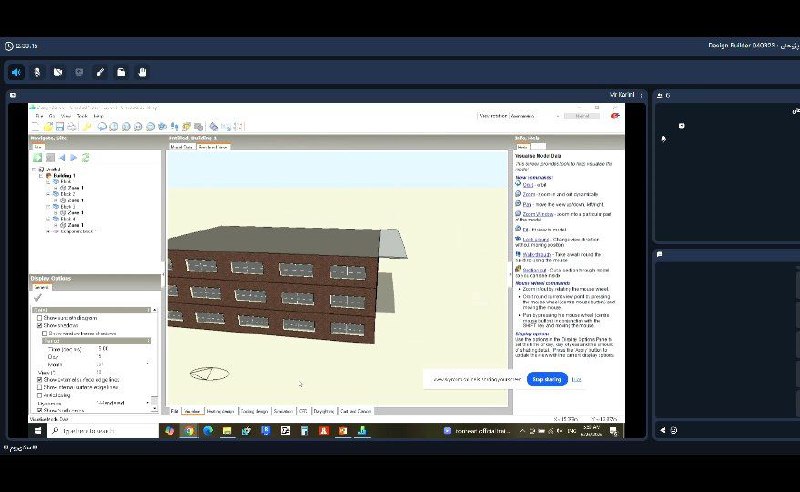Click the raise hand icon
This screenshot has height=492, width=800.
[142, 72]
